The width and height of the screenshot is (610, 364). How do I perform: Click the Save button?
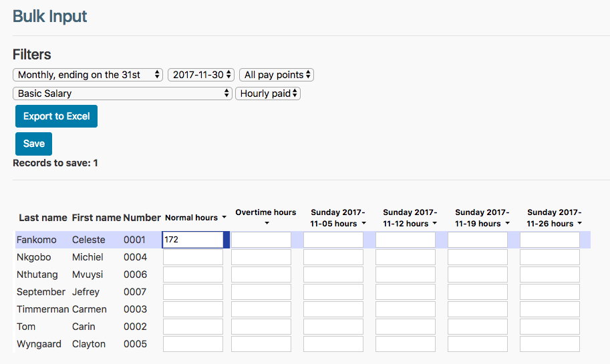point(33,144)
